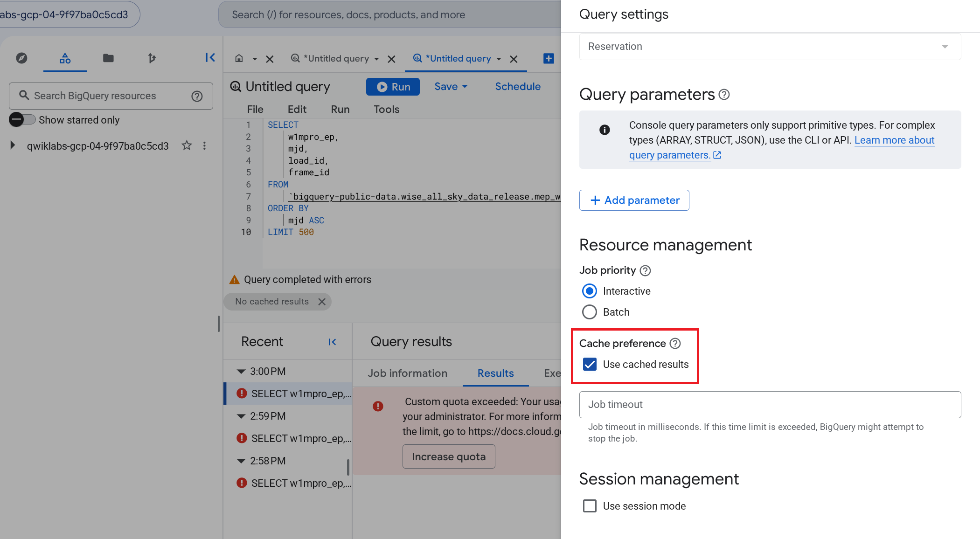The image size is (980, 539).
Task: Click the Add parameter button
Action: click(634, 200)
